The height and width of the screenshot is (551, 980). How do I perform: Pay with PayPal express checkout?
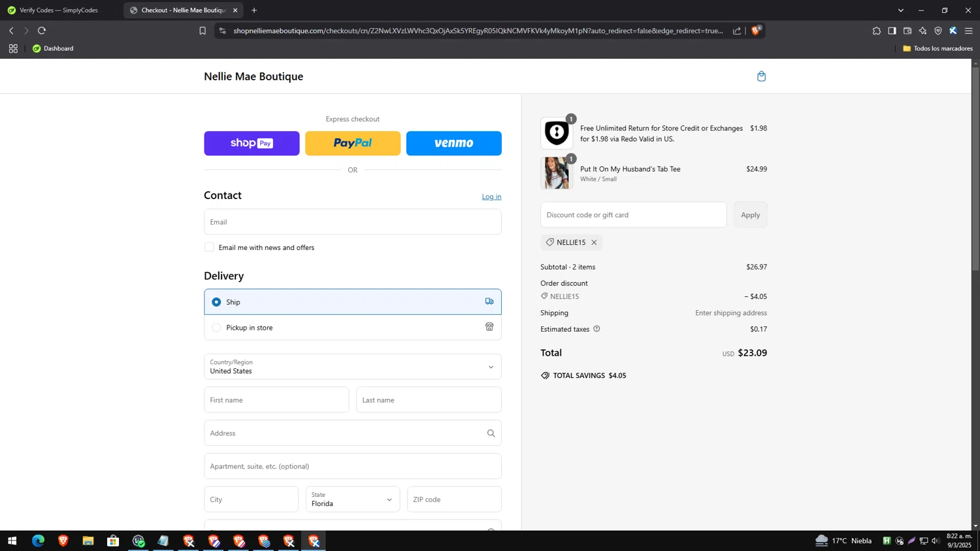(x=353, y=143)
